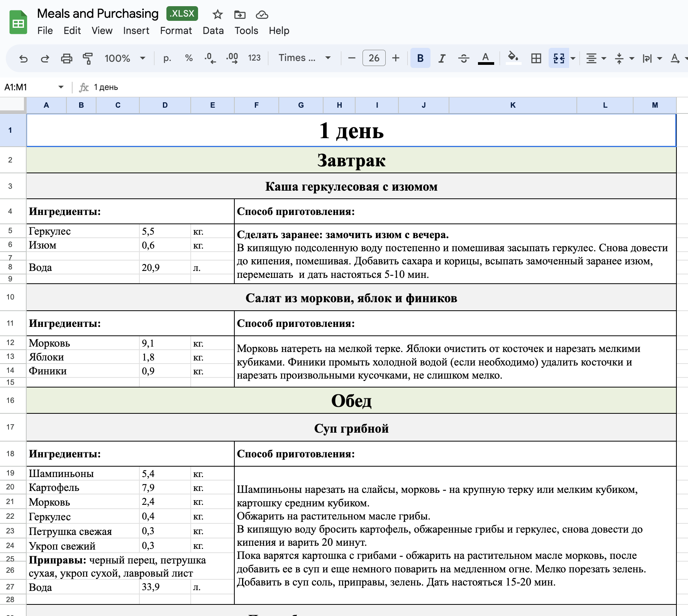This screenshot has width=688, height=616.
Task: Select the Обед heading cell
Action: tap(351, 401)
